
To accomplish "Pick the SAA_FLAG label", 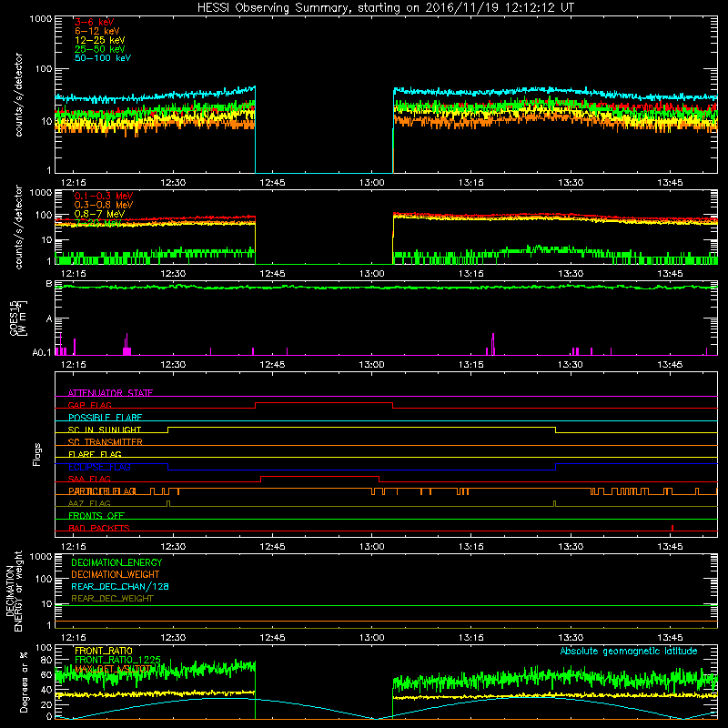I will [89, 479].
